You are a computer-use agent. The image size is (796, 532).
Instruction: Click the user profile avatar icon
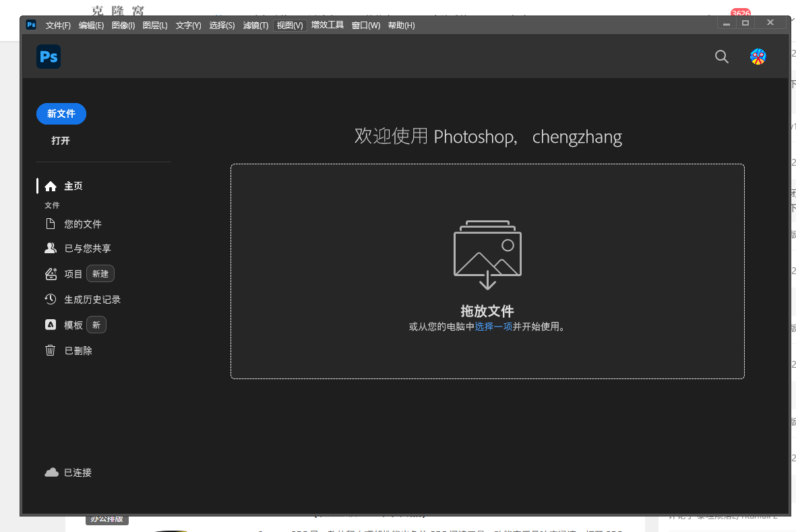click(x=758, y=57)
